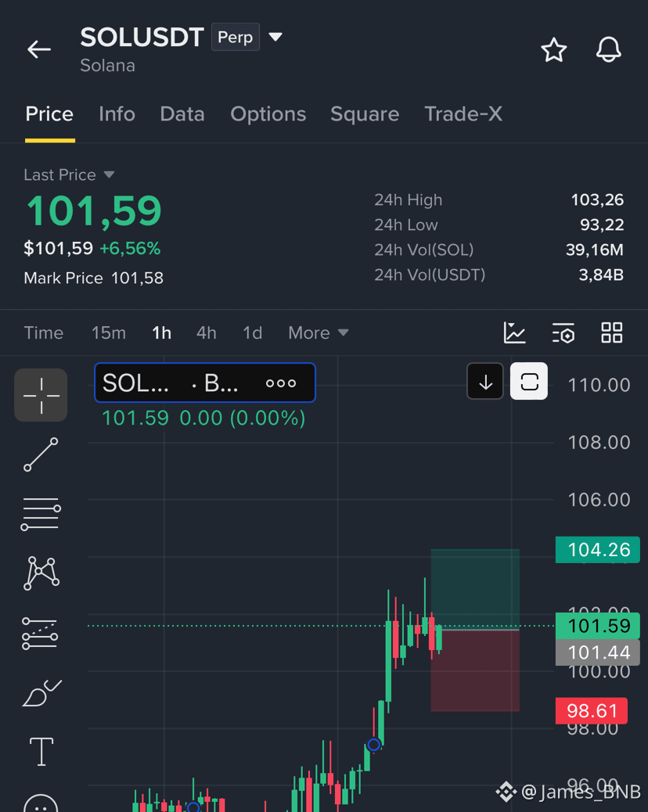Open the emoji sticker tool
Screen dimensions: 648x812
point(41,803)
